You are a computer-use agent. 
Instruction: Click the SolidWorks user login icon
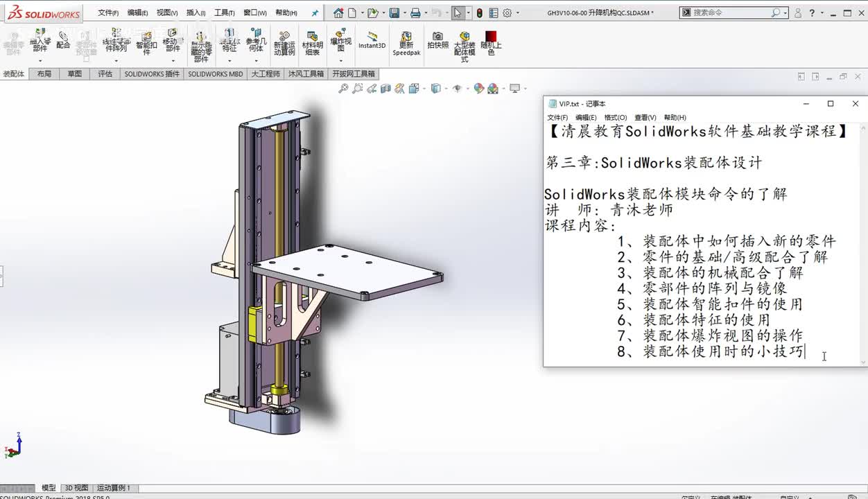click(799, 12)
